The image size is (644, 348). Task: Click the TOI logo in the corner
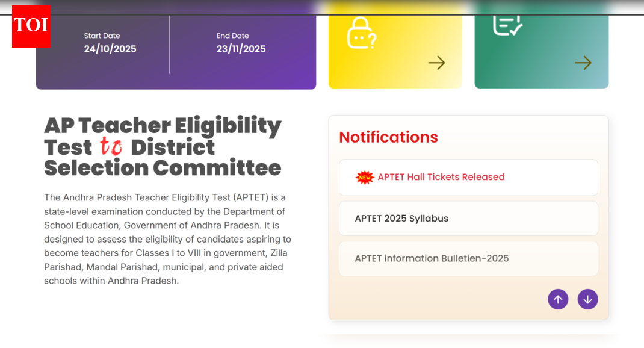point(31,26)
